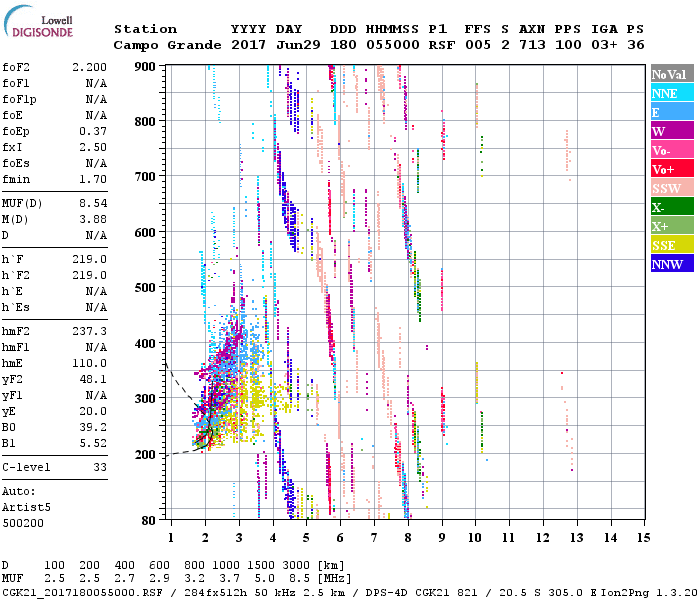This screenshot has width=700, height=600.
Task: Click the Lowell Digisonde logo
Action: tap(38, 22)
